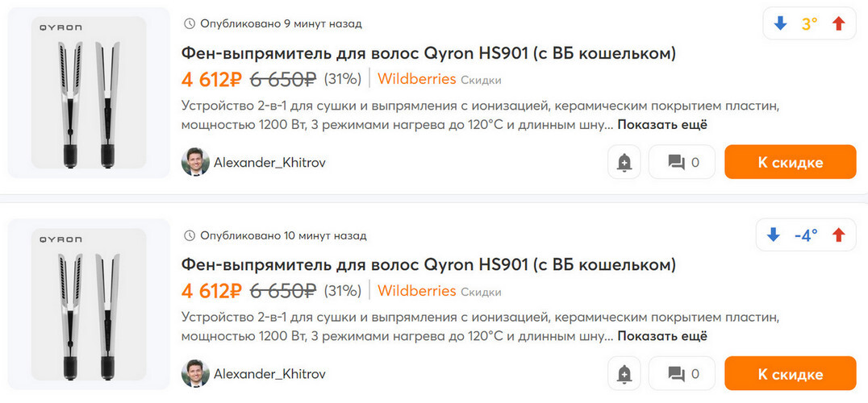Click Alexander_Khitrov avatar in second deal
This screenshot has height=403, width=868.
[x=195, y=374]
